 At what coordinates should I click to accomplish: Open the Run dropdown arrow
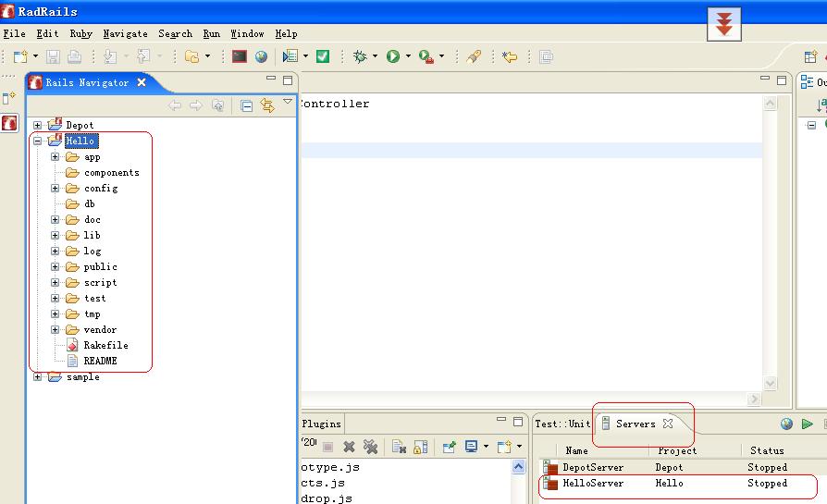coord(408,56)
